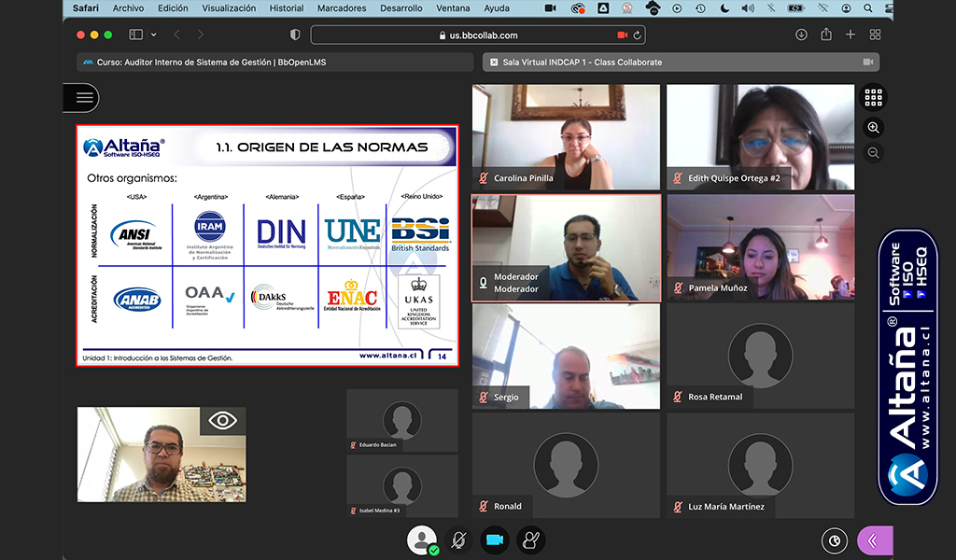This screenshot has height=560, width=956.
Task: Expand the sidebar tab group dropdown arrow
Action: tap(154, 35)
